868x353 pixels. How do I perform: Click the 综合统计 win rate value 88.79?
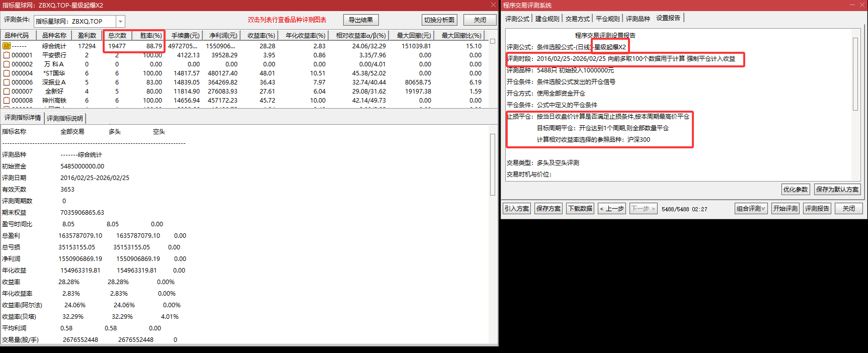(x=154, y=46)
